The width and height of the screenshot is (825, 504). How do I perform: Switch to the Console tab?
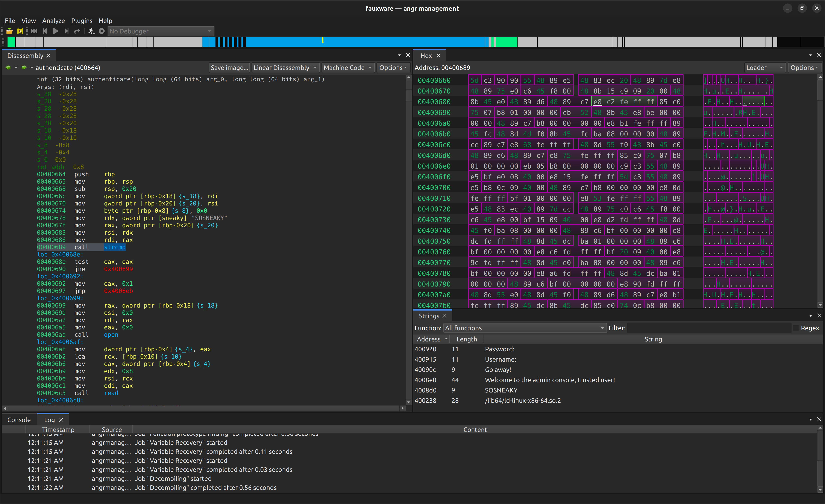click(19, 419)
